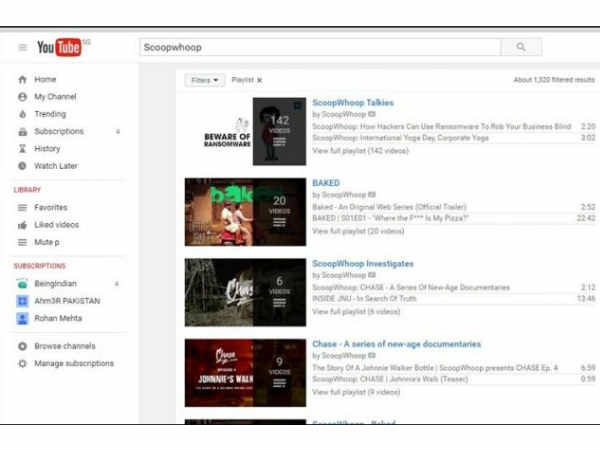Open My Channel in the sidebar
Image resolution: width=600 pixels, height=450 pixels.
(55, 96)
